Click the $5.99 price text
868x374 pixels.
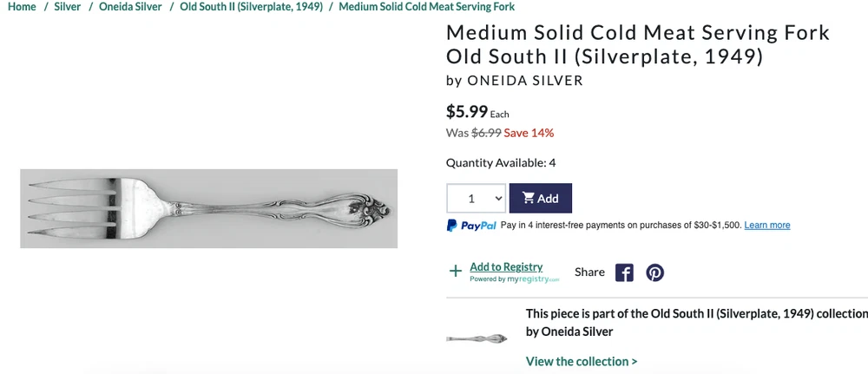pos(467,111)
